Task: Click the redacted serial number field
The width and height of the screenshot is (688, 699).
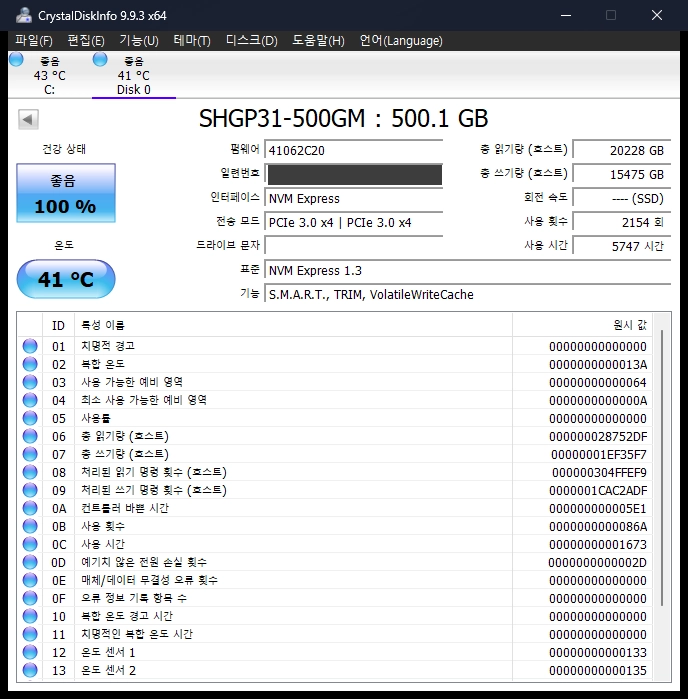Action: tap(354, 174)
